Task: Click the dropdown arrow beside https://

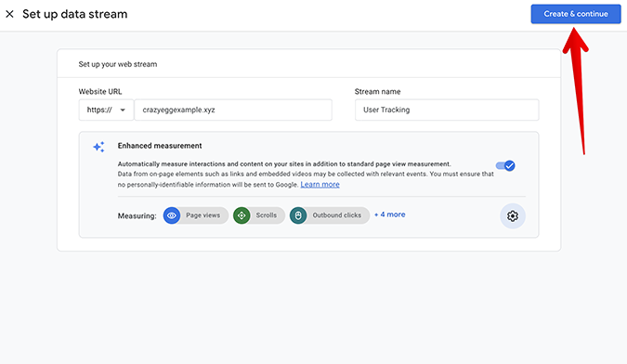Action: click(x=123, y=110)
